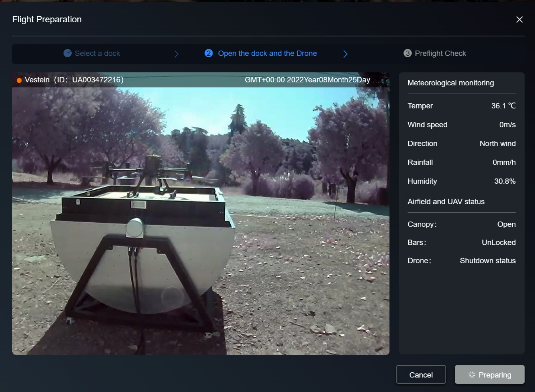Close the Flight Preparation dialog
The image size is (535, 392).
coord(519,19)
